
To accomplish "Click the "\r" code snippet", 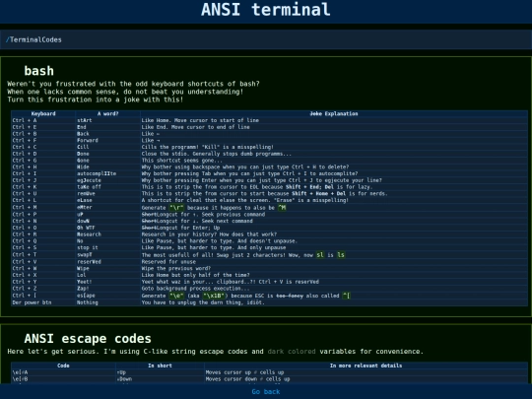I will tap(176, 207).
